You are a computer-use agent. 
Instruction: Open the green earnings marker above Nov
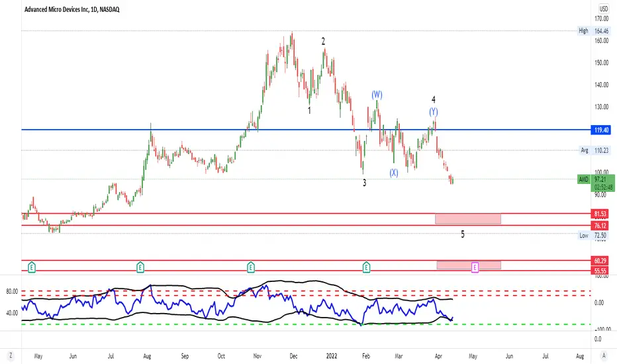coord(251,267)
